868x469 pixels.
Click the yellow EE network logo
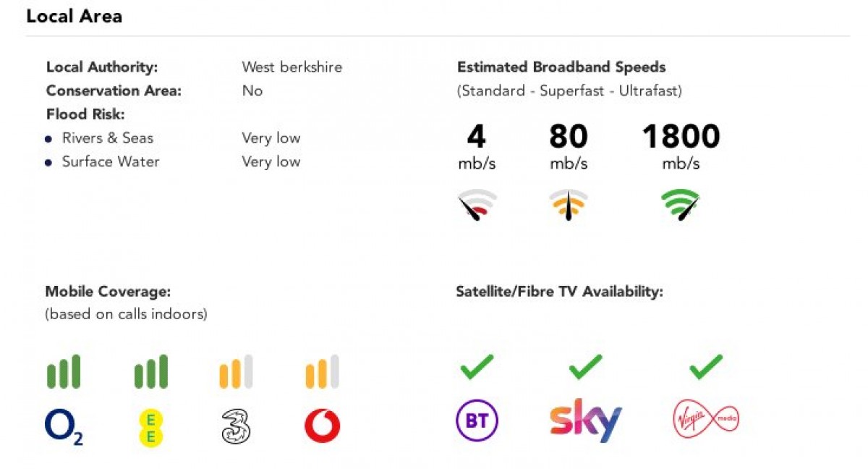pos(151,426)
